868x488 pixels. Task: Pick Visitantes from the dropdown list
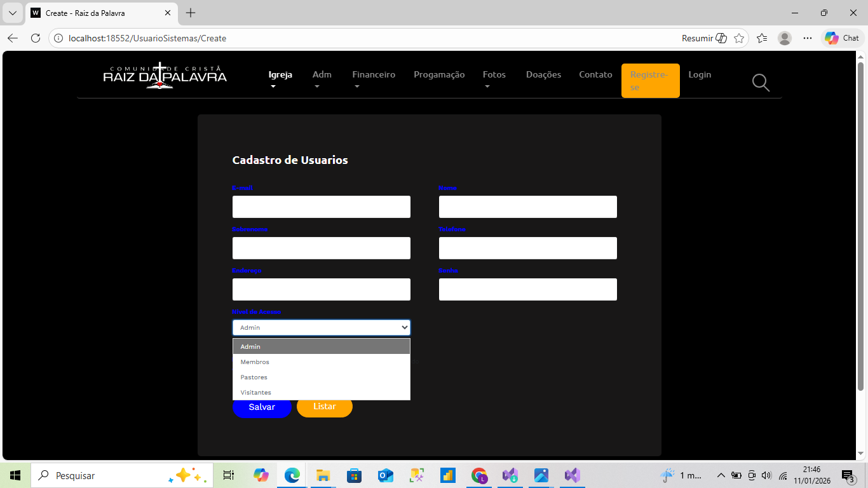click(x=255, y=393)
